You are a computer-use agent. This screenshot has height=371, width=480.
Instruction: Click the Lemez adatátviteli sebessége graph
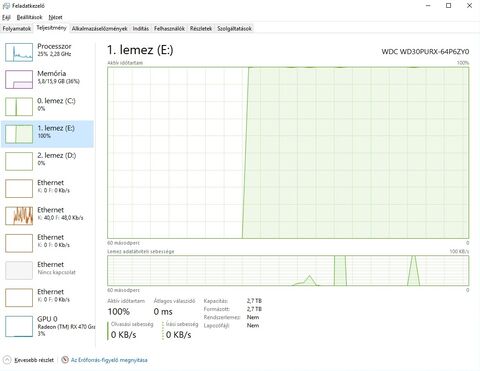click(288, 271)
